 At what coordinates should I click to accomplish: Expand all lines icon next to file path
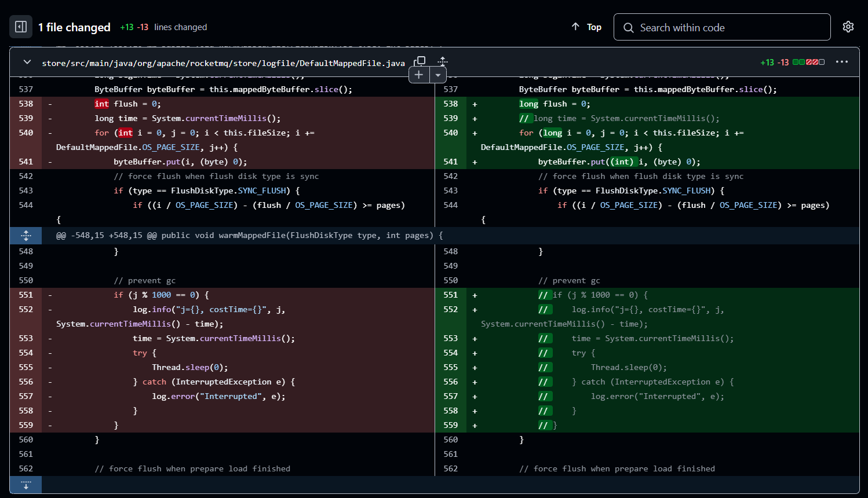443,61
